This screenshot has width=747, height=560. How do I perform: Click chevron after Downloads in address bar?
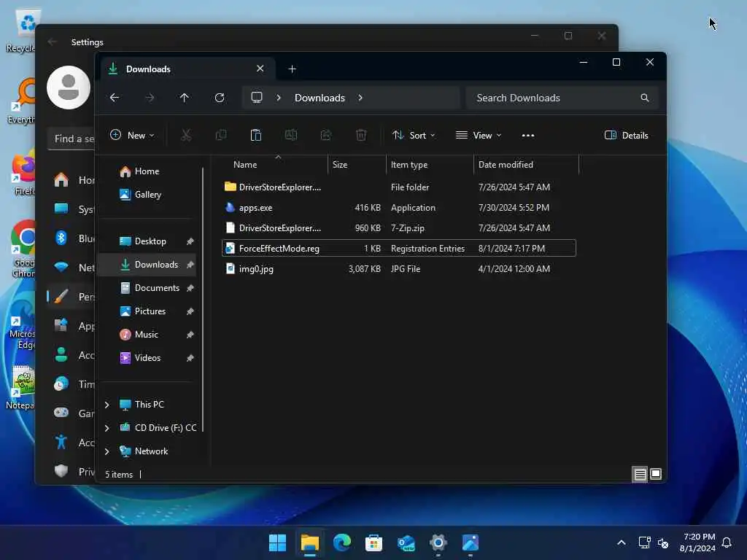(360, 98)
